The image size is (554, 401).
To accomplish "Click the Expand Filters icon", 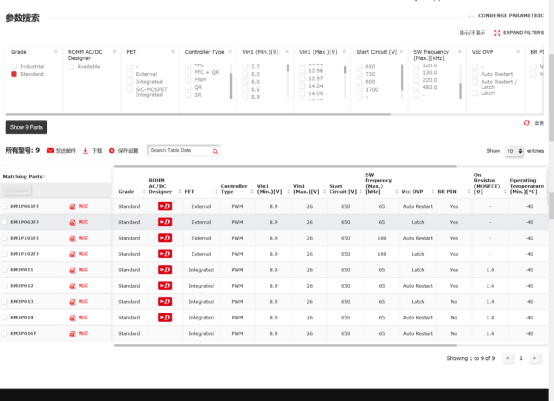I will pyautogui.click(x=497, y=33).
